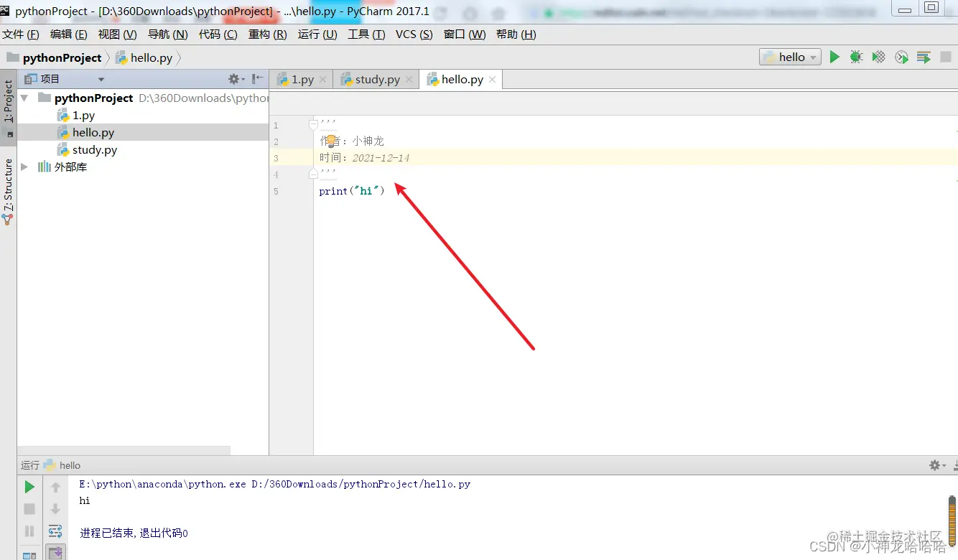Click the lightbulb intention icon on line 2
958x560 pixels.
click(x=331, y=141)
